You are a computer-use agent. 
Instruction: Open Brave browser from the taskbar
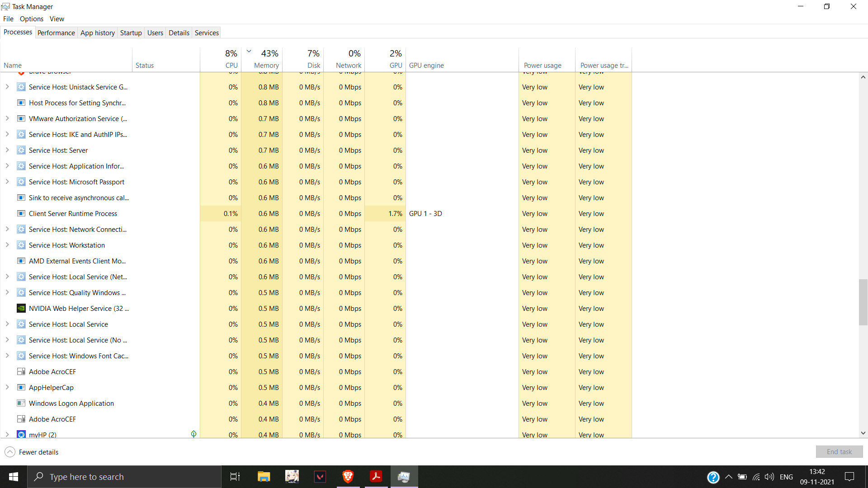pos(348,476)
